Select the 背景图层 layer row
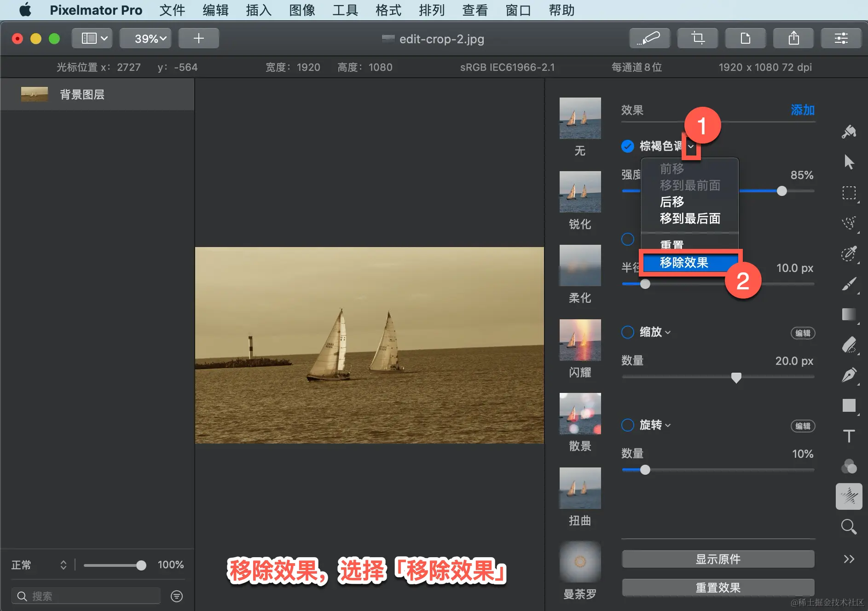Viewport: 868px width, 611px height. coord(97,94)
